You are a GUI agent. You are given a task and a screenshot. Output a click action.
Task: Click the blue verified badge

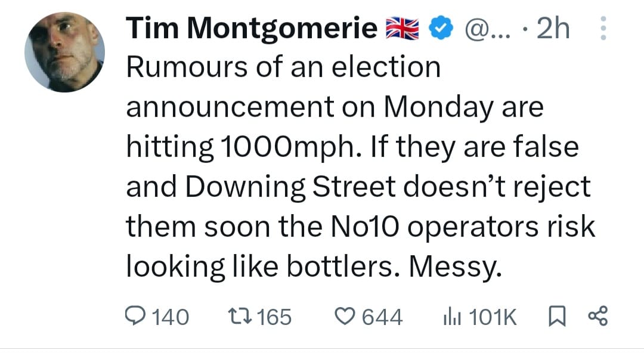(440, 29)
